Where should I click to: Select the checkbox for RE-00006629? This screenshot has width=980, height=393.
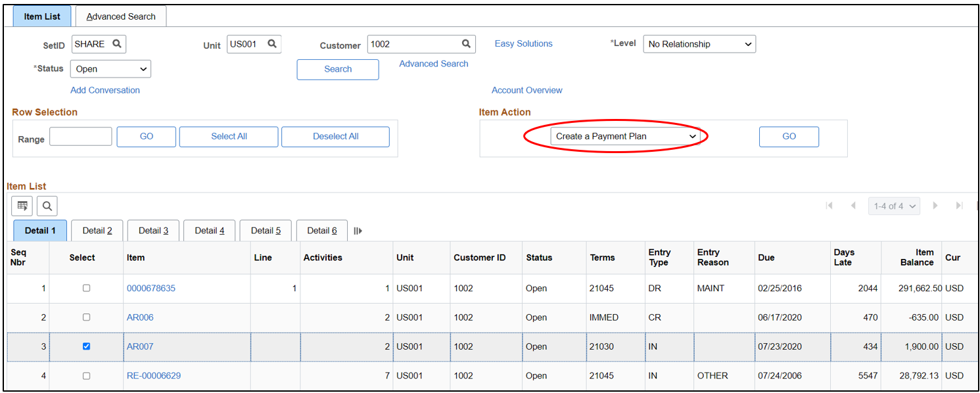point(86,376)
